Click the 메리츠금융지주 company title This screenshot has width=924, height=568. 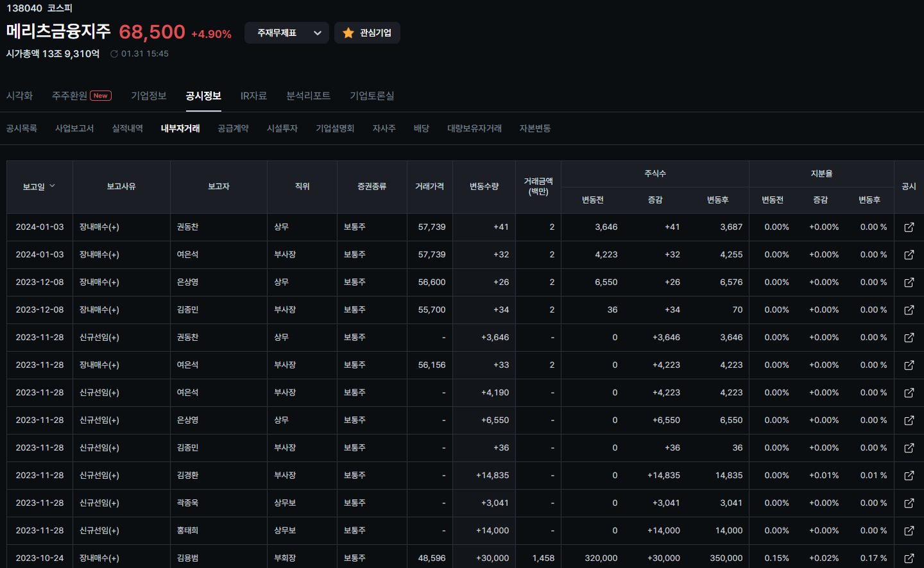tap(58, 31)
